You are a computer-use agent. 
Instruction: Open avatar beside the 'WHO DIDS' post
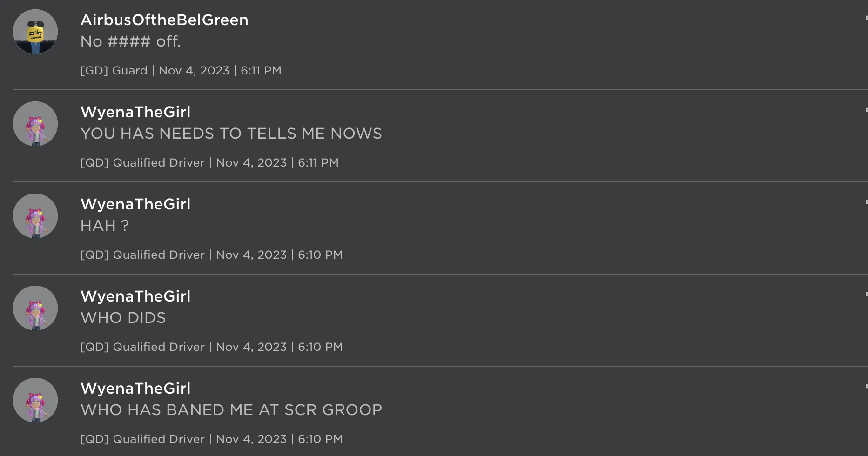pos(35,308)
